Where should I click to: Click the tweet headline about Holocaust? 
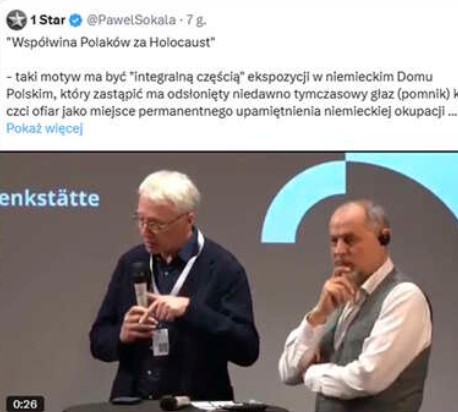coord(111,42)
